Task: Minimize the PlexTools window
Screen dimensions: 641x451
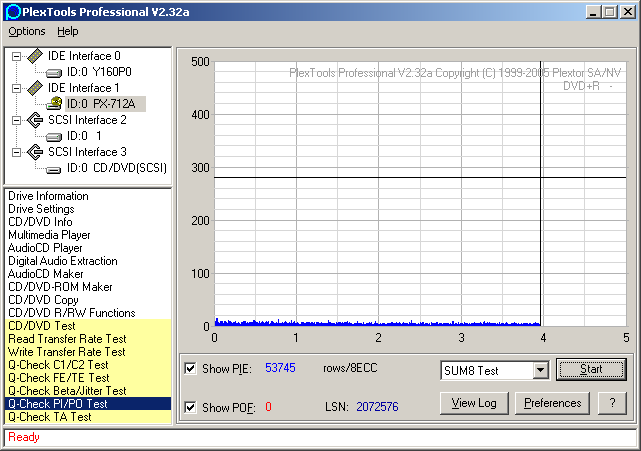Action: (593, 12)
